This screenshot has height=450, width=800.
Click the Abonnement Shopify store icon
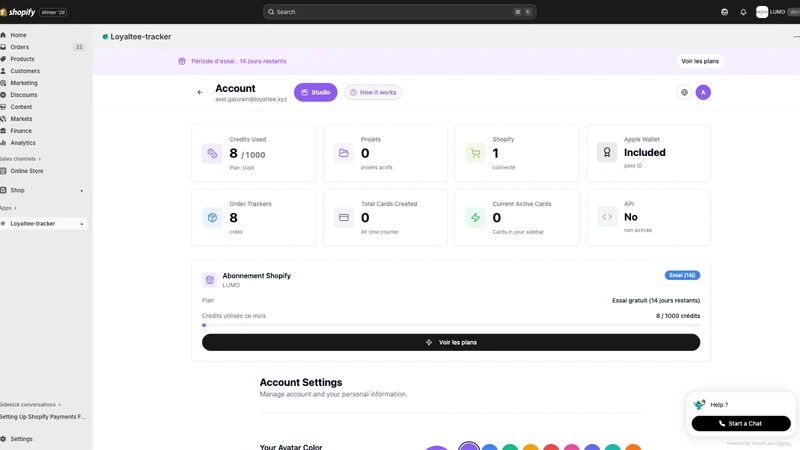point(210,280)
